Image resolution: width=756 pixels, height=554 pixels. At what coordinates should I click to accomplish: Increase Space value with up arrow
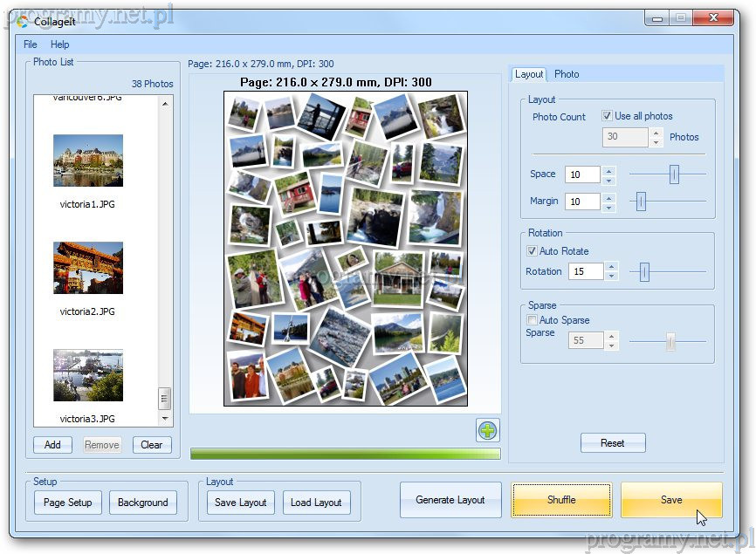point(609,170)
